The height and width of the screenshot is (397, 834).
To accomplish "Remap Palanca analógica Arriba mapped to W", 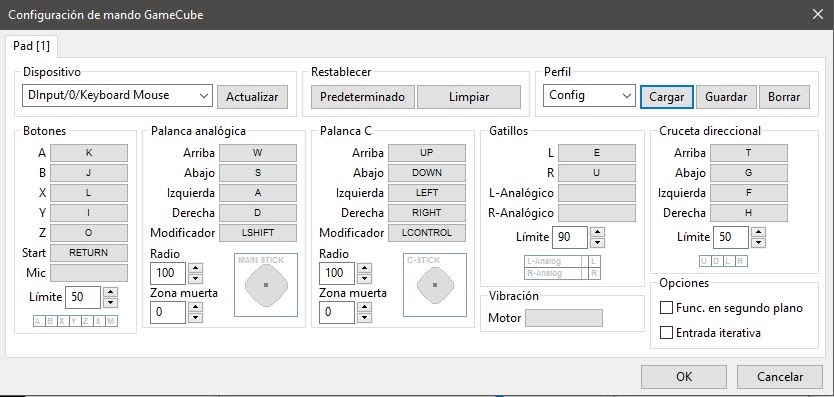I will click(258, 153).
